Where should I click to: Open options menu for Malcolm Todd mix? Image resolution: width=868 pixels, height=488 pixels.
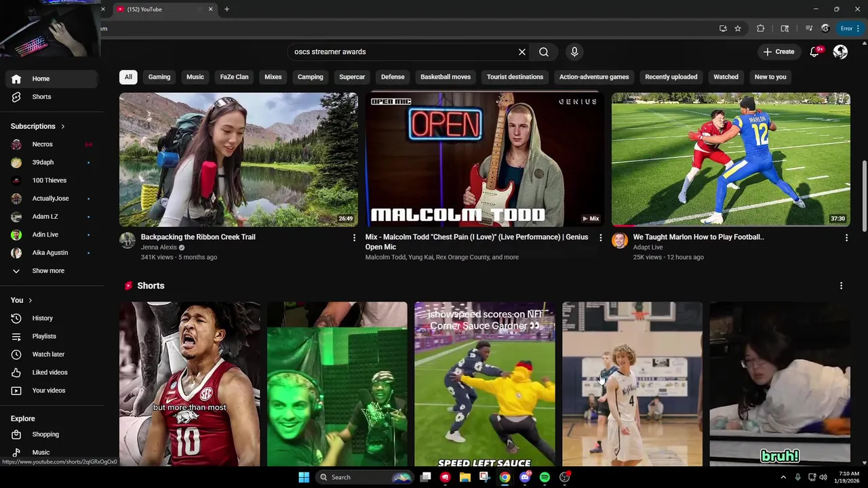[x=600, y=238]
